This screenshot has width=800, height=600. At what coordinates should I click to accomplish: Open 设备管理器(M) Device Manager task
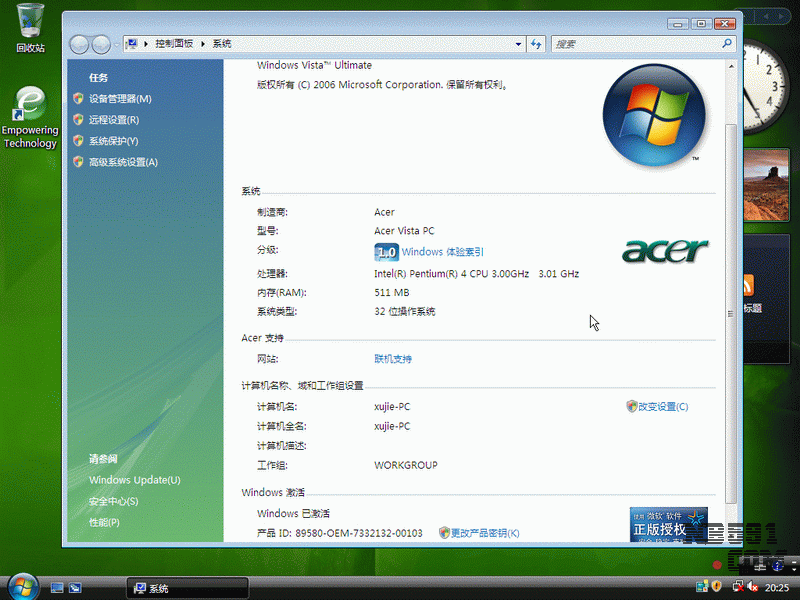(x=119, y=99)
